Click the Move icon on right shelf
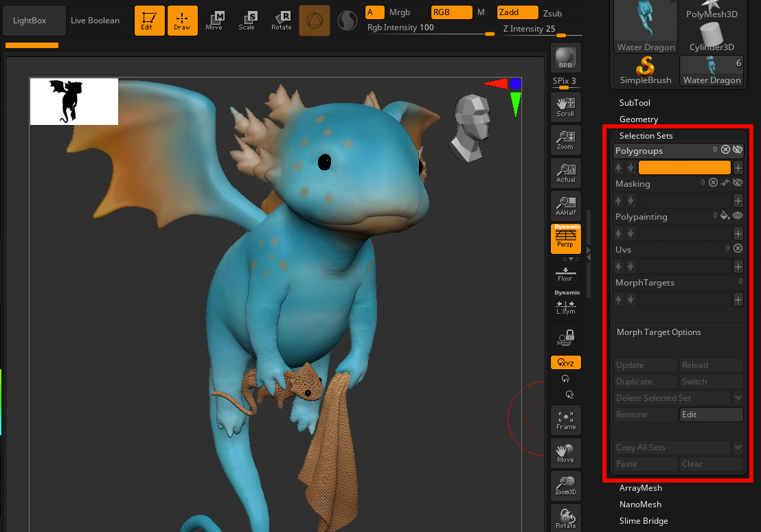This screenshot has height=532, width=761. point(565,453)
